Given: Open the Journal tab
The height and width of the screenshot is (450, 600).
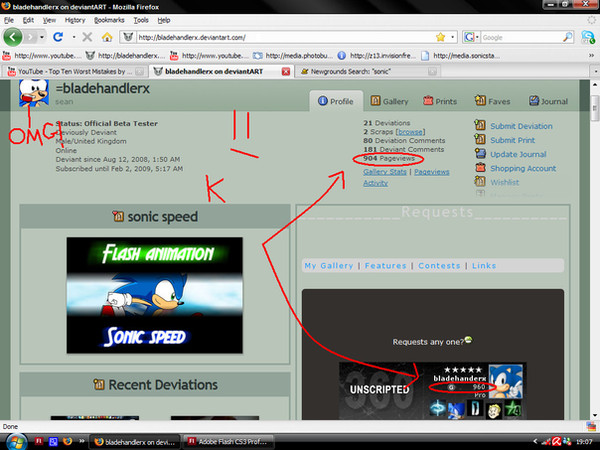Looking at the screenshot, I should click(548, 101).
